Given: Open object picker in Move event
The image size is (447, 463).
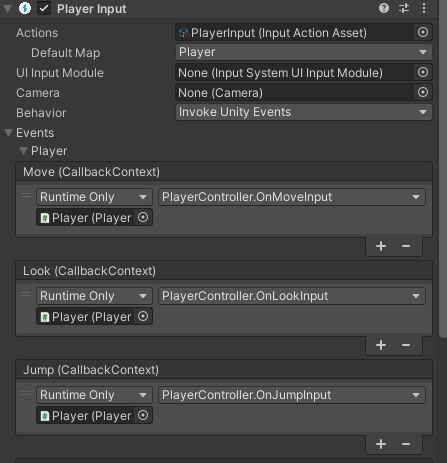Looking at the screenshot, I should pos(143,218).
